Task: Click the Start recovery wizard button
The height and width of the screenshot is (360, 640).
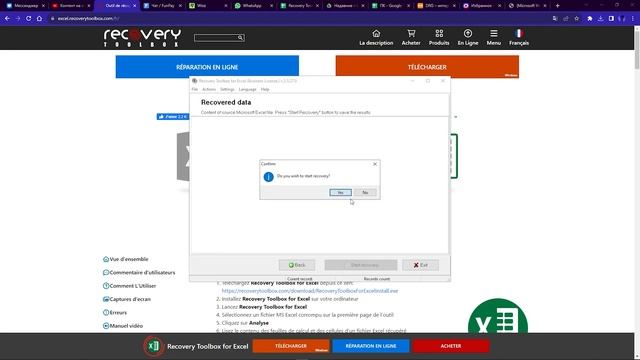Action: tap(361, 265)
